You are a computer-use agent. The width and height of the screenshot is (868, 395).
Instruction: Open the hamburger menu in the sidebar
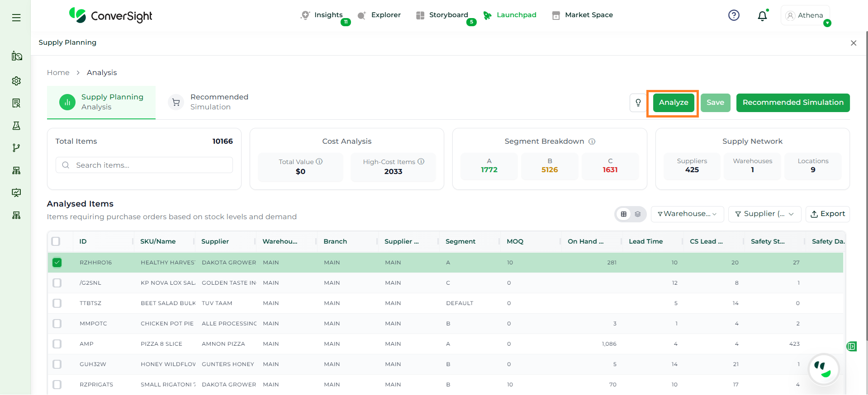(x=16, y=18)
